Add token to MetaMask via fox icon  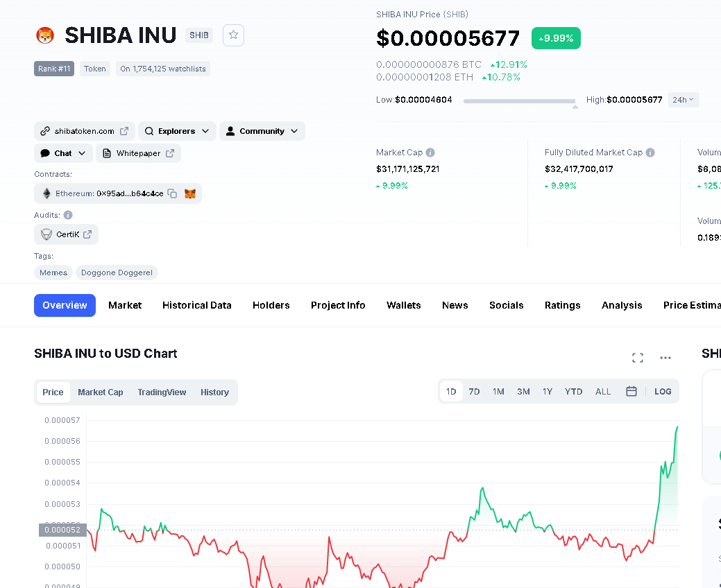coord(190,193)
